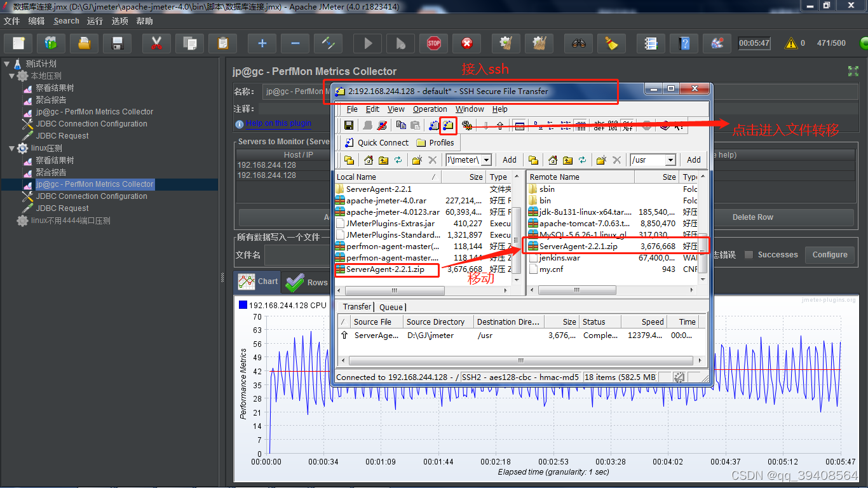Click the Help question mark icon in JMeter

pos(684,43)
